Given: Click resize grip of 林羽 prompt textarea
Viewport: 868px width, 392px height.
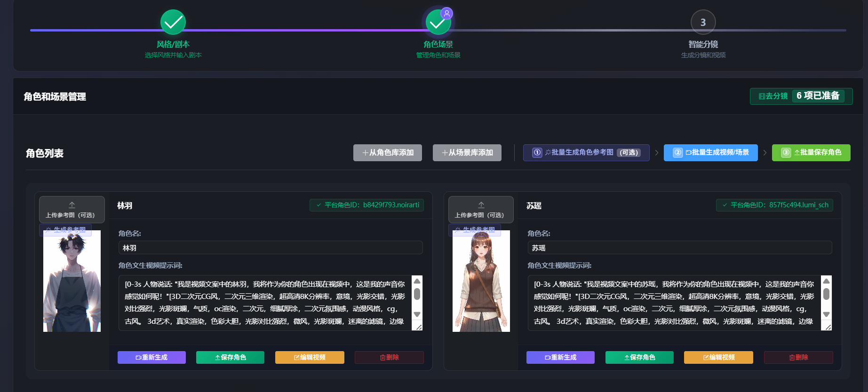Looking at the screenshot, I should click(x=418, y=327).
